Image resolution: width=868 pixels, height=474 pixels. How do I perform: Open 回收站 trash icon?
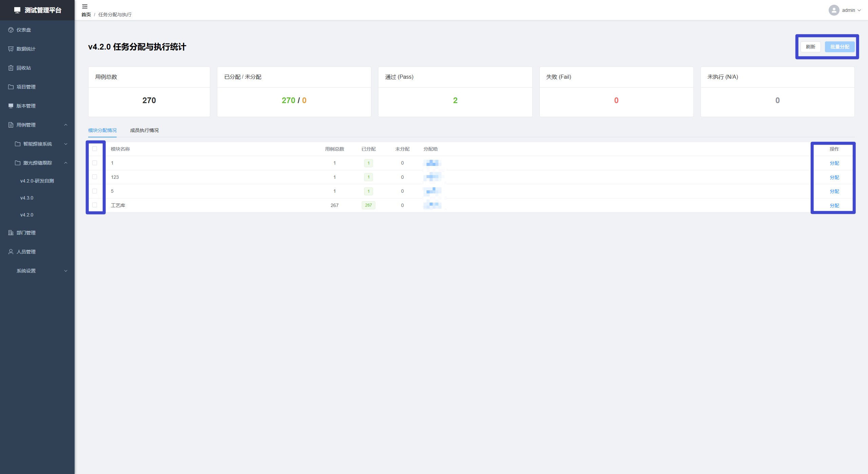coord(11,68)
